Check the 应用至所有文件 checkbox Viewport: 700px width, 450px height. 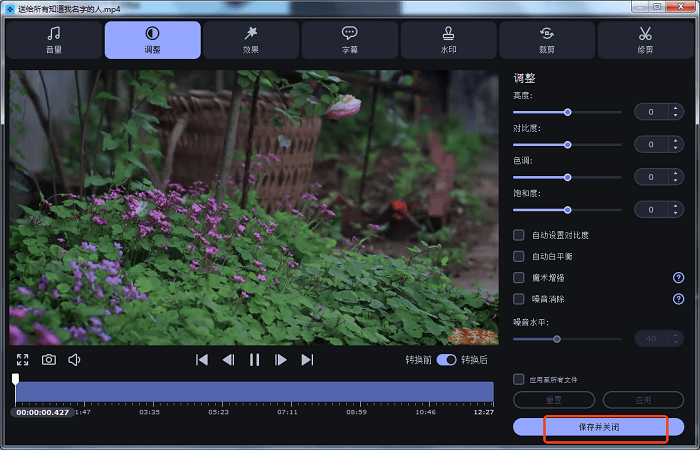[x=518, y=379]
